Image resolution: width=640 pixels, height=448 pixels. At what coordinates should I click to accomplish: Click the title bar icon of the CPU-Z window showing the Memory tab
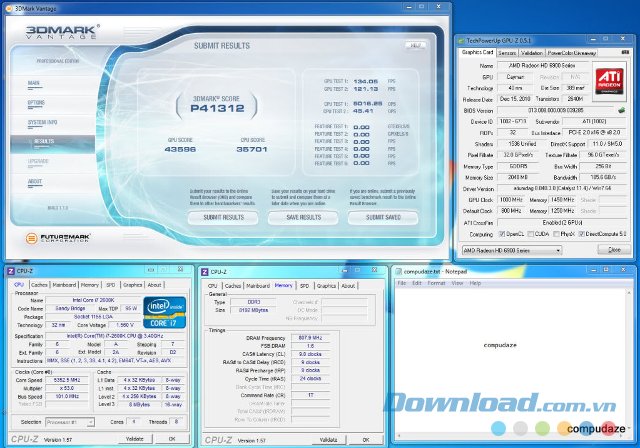[x=205, y=272]
